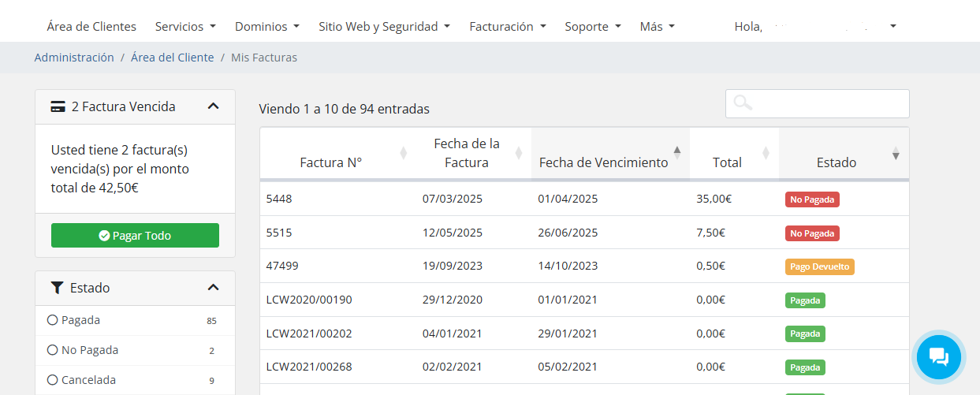The height and width of the screenshot is (395, 980).
Task: Sort by Total column arrows
Action: [766, 153]
